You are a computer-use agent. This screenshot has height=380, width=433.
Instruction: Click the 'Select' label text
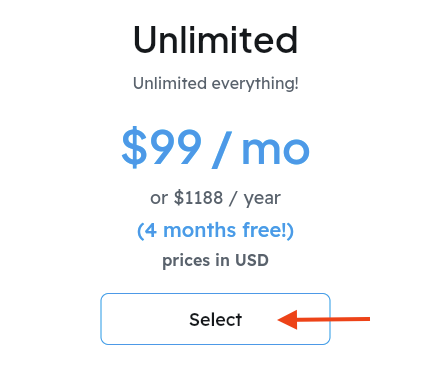tap(215, 319)
